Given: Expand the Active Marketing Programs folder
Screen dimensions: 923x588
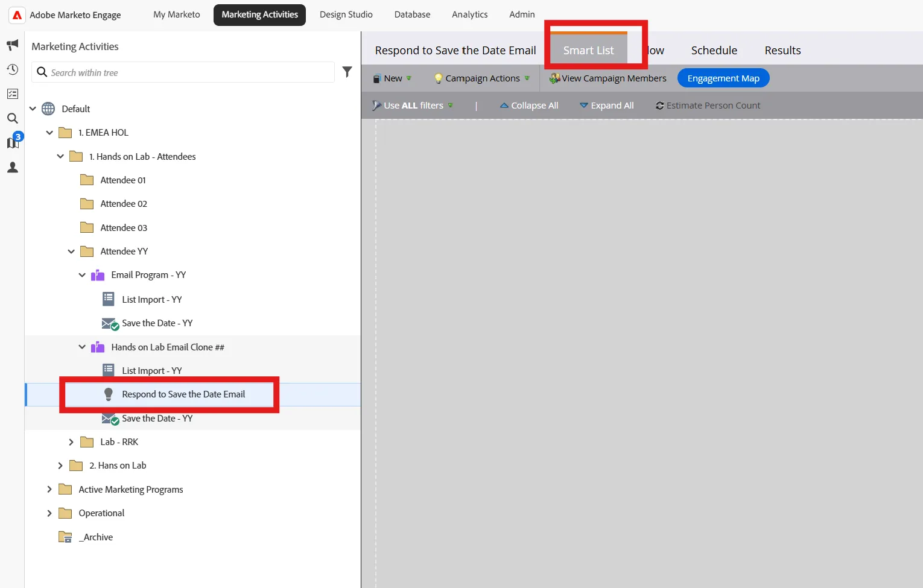Looking at the screenshot, I should click(49, 490).
